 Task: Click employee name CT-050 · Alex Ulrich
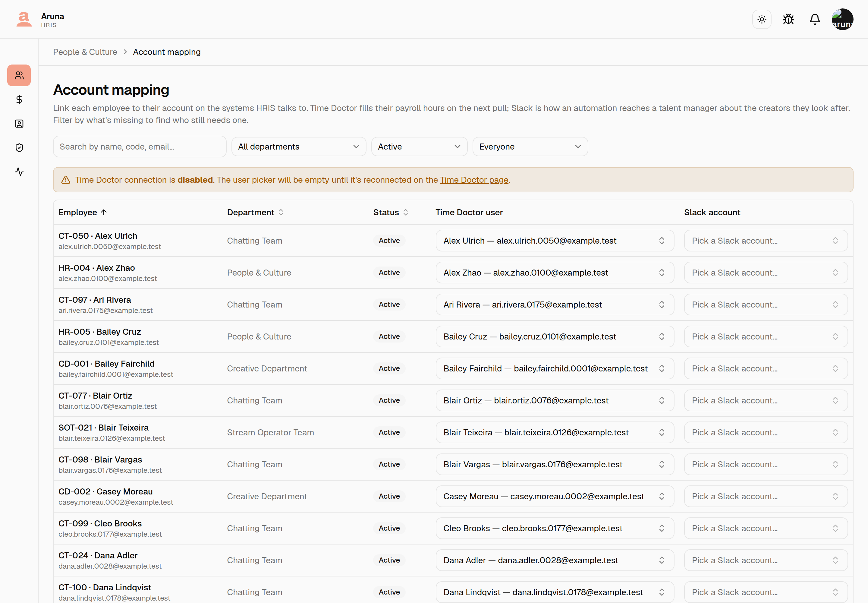(98, 236)
